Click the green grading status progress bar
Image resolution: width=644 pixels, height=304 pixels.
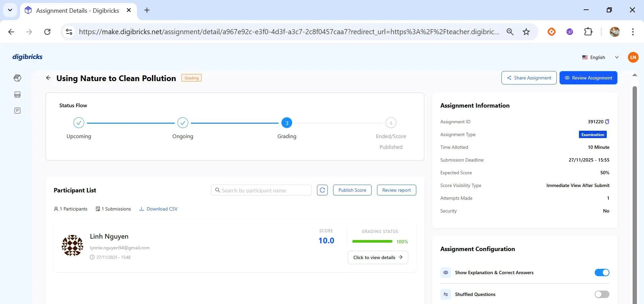372,241
